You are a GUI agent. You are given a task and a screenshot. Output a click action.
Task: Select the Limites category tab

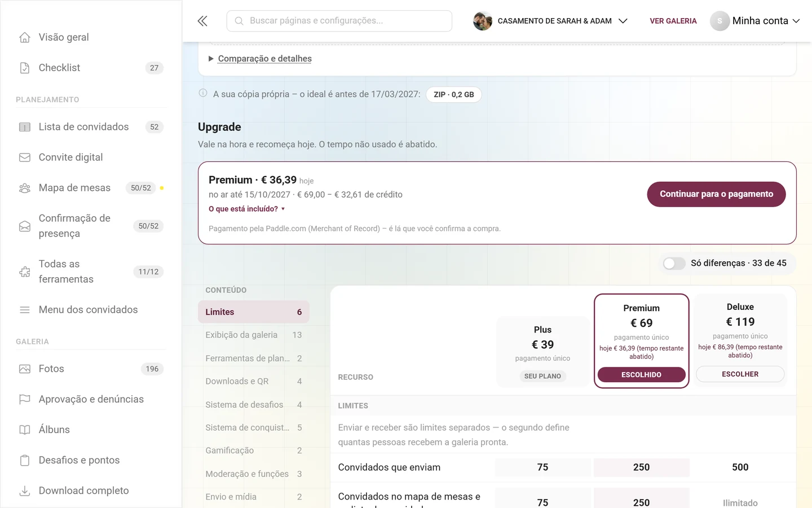point(254,312)
